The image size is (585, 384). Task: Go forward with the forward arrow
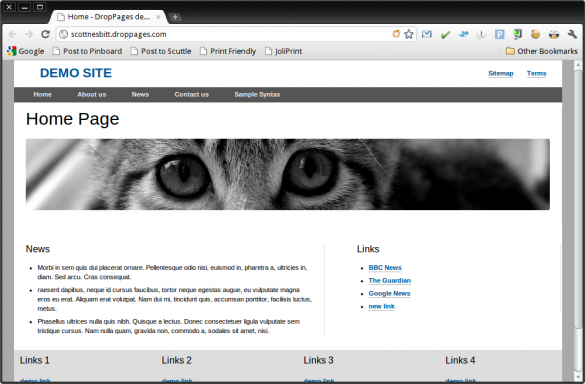point(29,34)
